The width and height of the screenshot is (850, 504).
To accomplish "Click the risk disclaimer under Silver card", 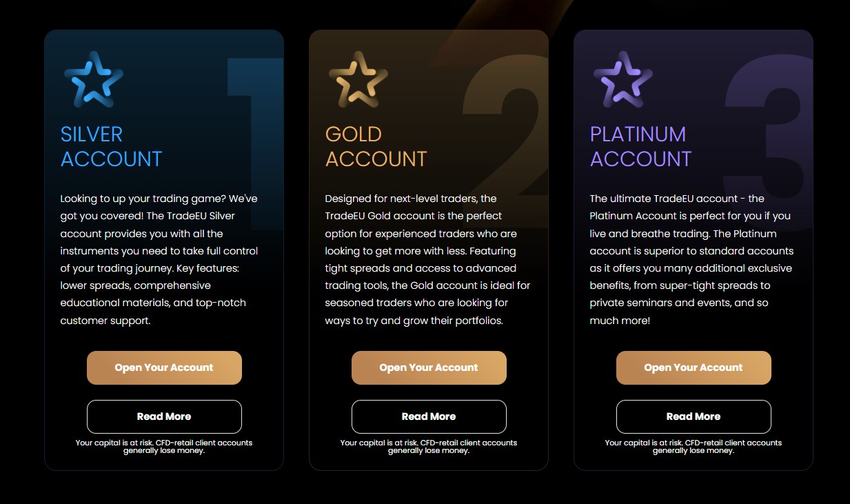I will point(164,447).
